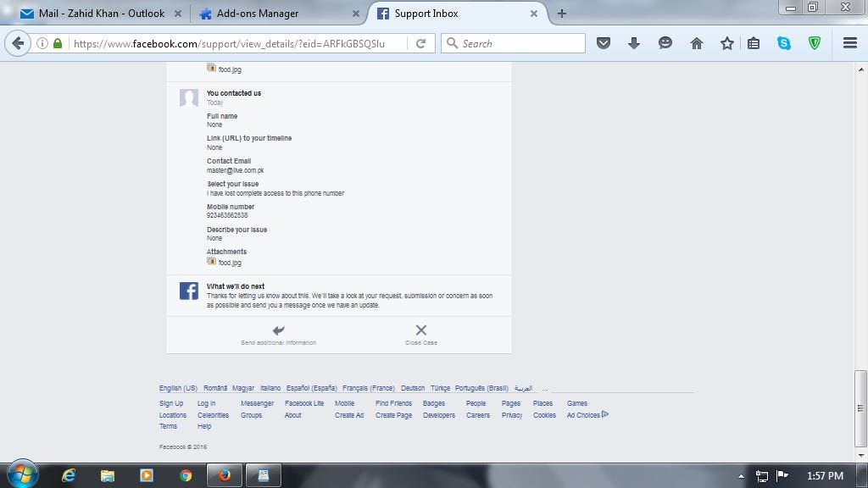The height and width of the screenshot is (488, 868).
Task: Open the Terms footer link
Action: [169, 426]
